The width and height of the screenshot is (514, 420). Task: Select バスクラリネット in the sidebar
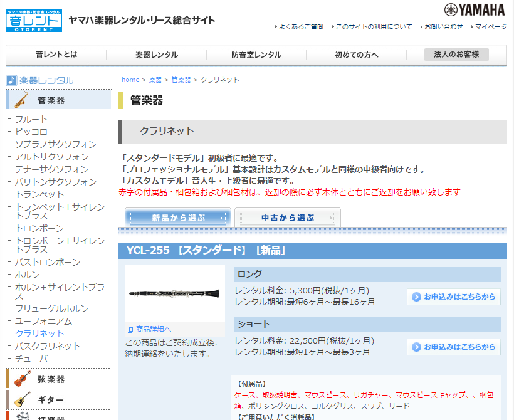48,346
